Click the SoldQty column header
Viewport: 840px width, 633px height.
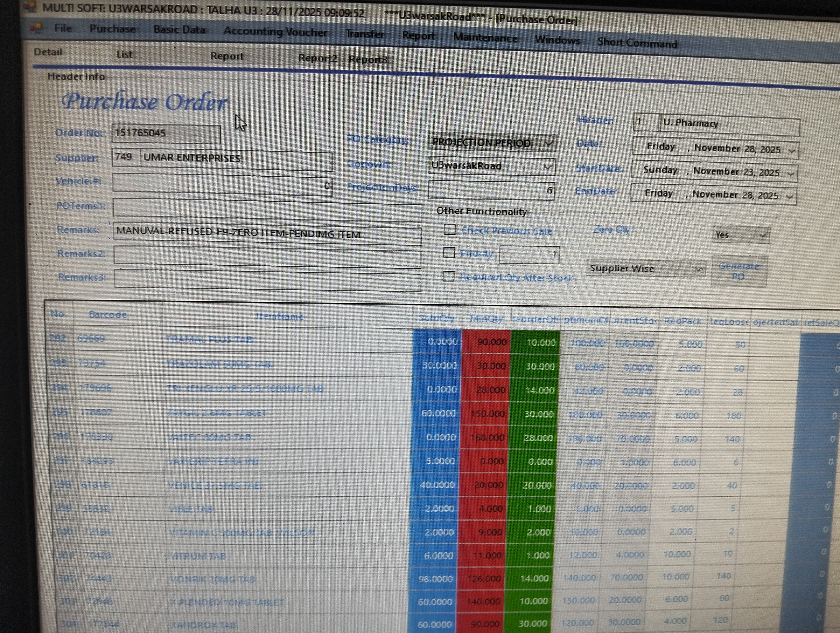pyautogui.click(x=436, y=318)
